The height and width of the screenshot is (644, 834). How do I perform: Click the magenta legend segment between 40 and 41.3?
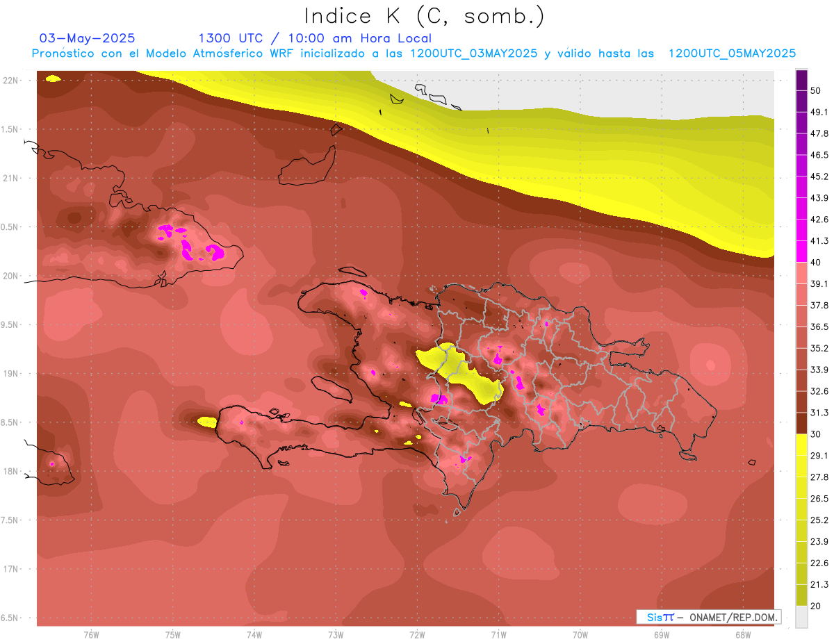[x=801, y=251]
